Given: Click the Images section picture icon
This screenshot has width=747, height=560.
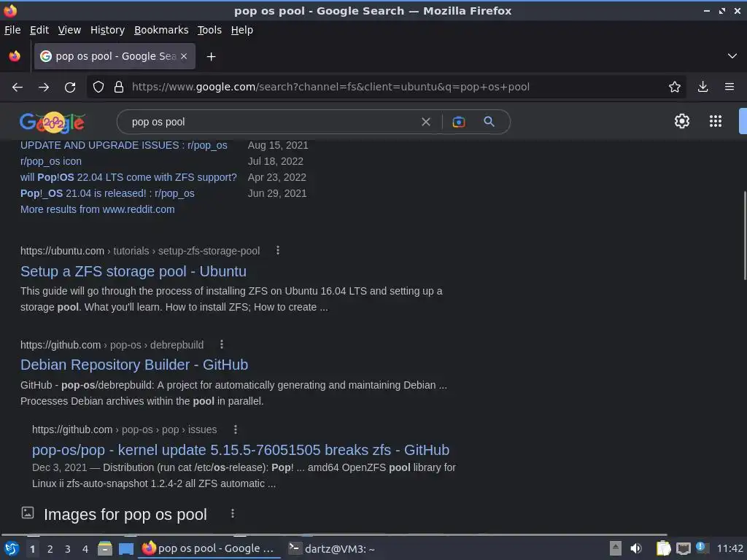Looking at the screenshot, I should (x=28, y=513).
